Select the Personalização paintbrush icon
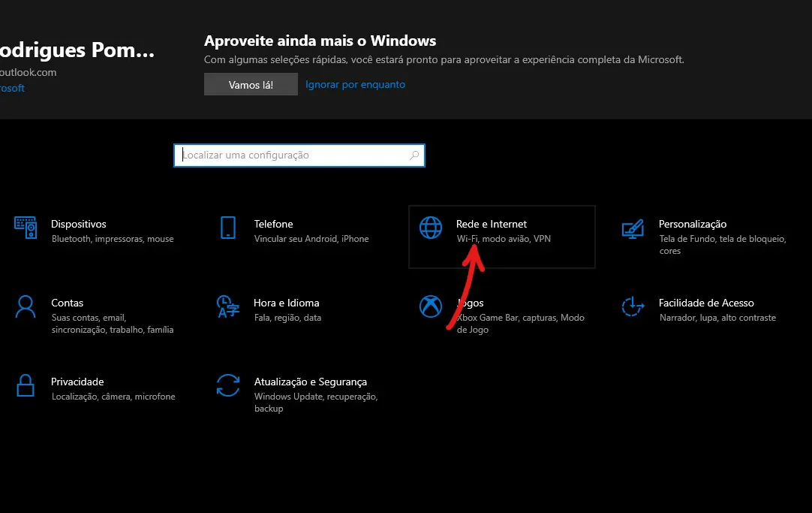The height and width of the screenshot is (513, 812). click(633, 228)
